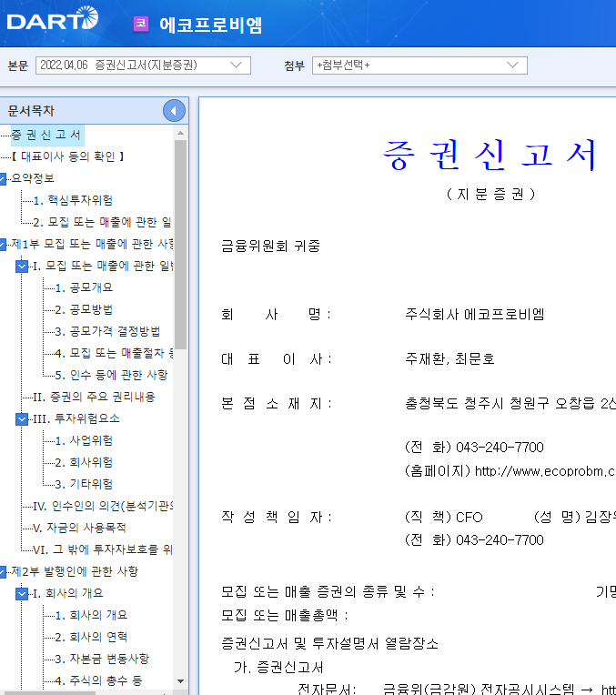
Task: Click 주식회사 에코프로비엠 company name value
Action: (475, 315)
